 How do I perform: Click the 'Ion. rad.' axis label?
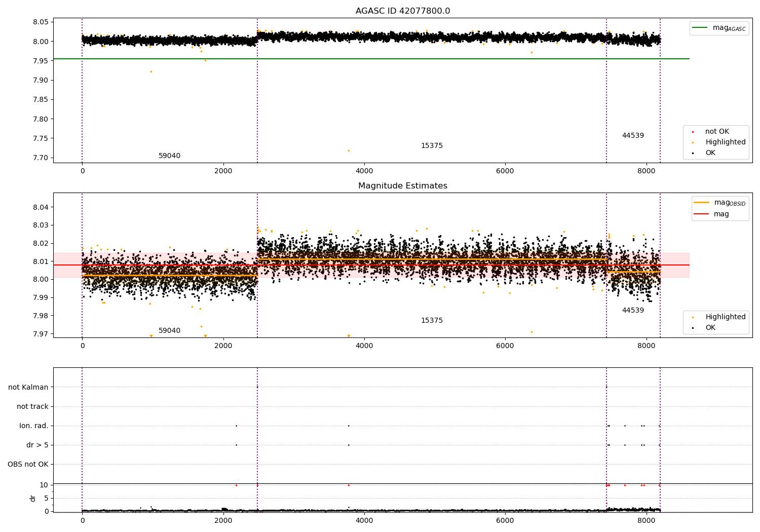tap(34, 426)
